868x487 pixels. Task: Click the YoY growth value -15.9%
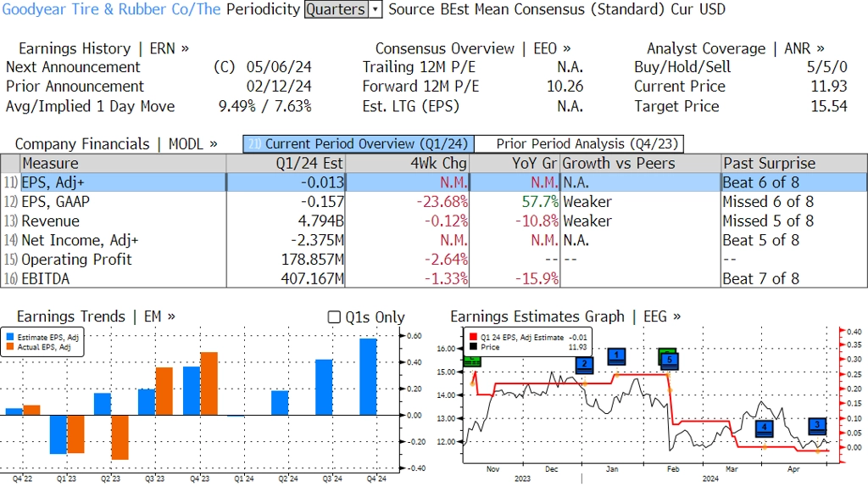click(x=537, y=278)
